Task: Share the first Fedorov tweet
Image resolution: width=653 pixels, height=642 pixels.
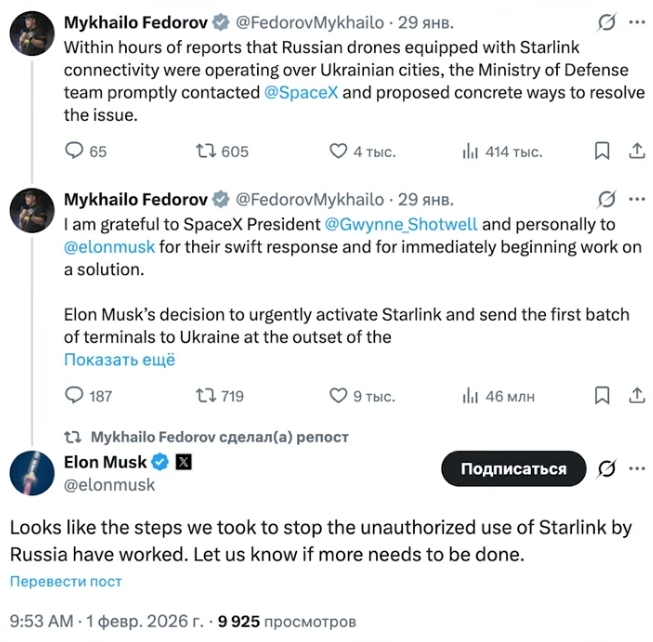Action: click(634, 151)
